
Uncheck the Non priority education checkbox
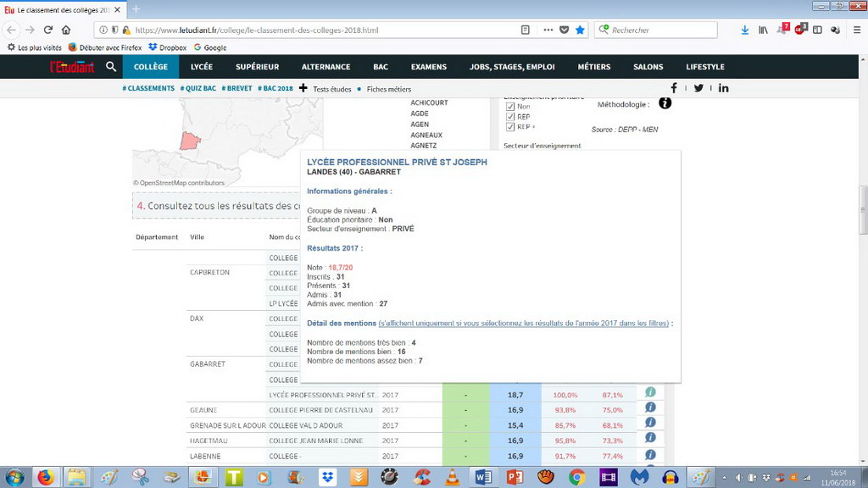click(509, 106)
